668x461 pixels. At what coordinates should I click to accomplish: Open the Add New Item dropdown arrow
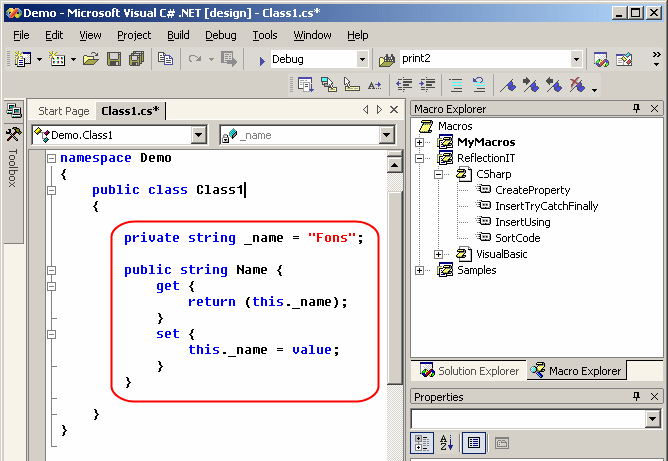73,59
